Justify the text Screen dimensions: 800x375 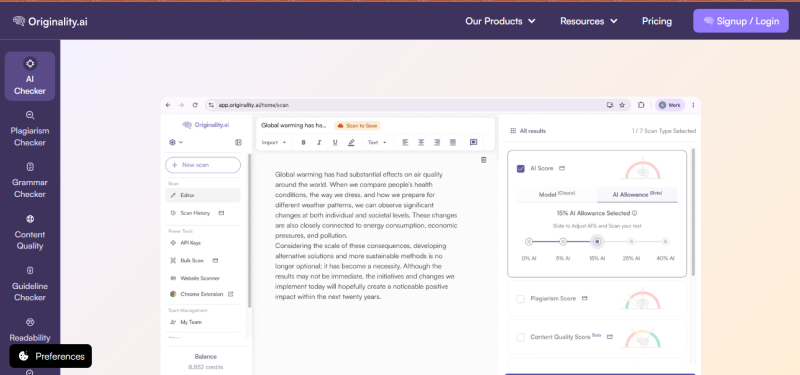click(453, 142)
